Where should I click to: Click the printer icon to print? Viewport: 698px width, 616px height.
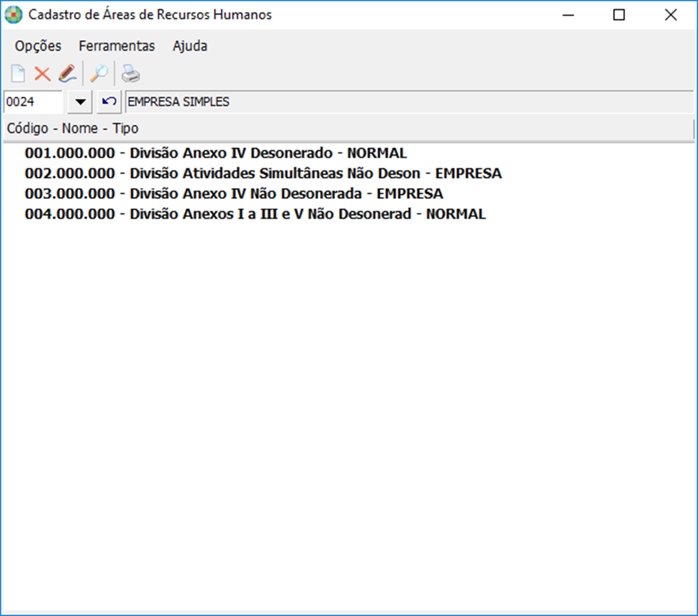coord(130,74)
